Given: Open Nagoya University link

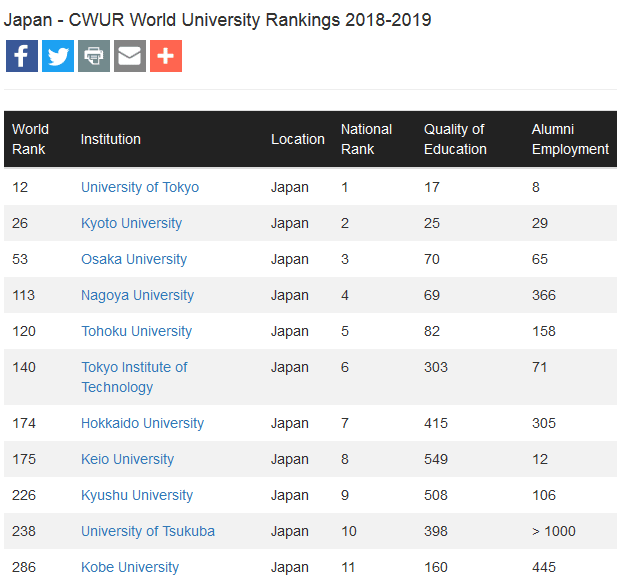Looking at the screenshot, I should coord(137,295).
